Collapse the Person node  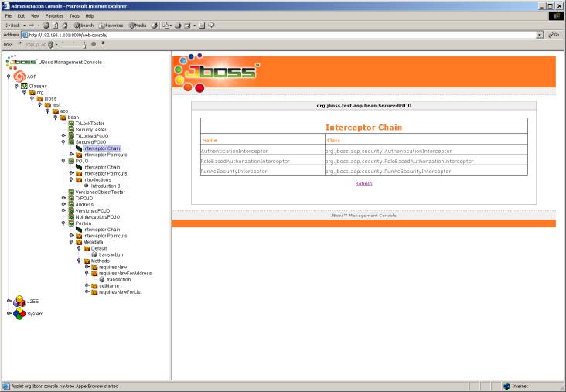[63, 223]
